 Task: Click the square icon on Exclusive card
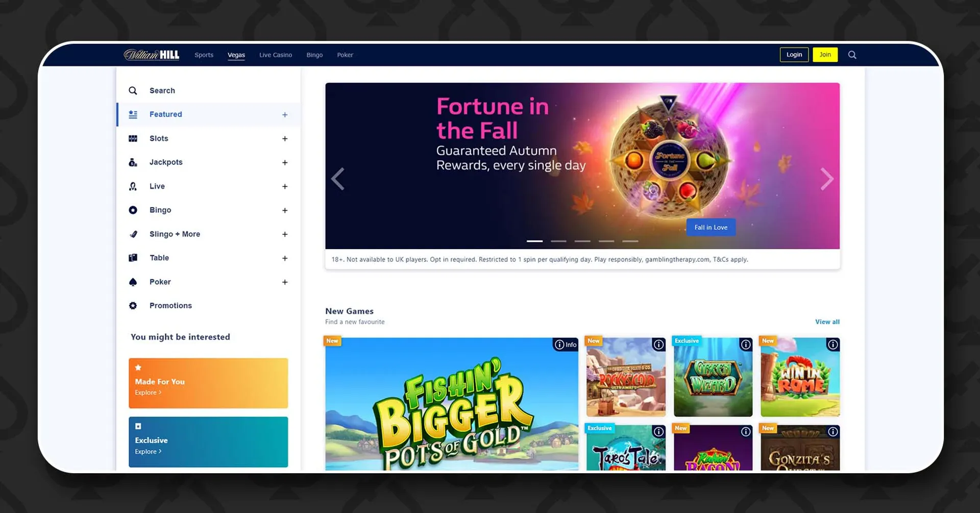[x=138, y=426]
